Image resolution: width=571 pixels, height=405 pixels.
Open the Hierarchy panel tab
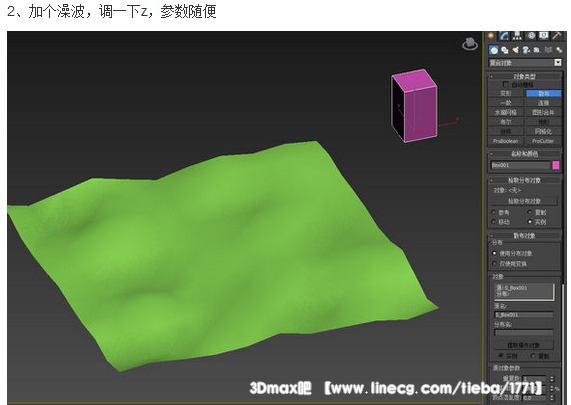pyautogui.click(x=517, y=36)
